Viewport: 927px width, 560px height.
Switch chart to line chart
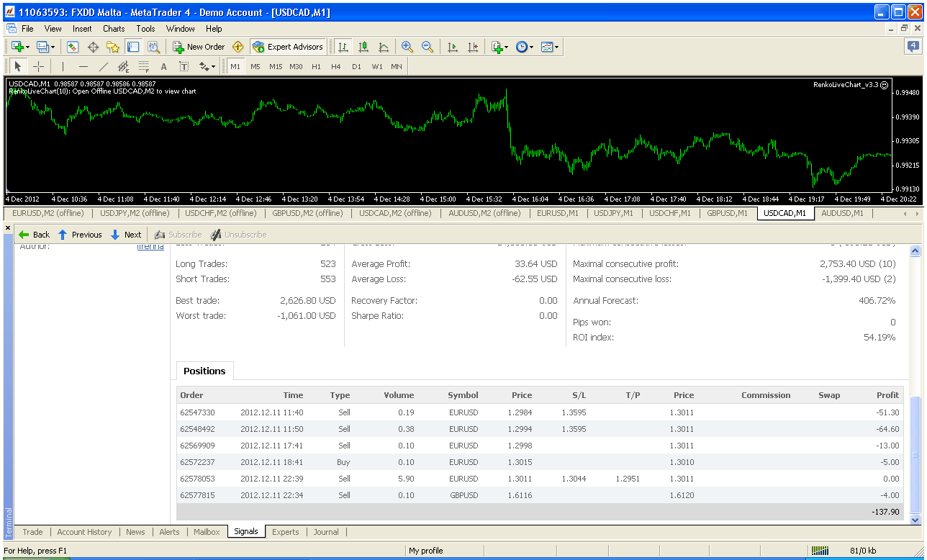[x=384, y=47]
